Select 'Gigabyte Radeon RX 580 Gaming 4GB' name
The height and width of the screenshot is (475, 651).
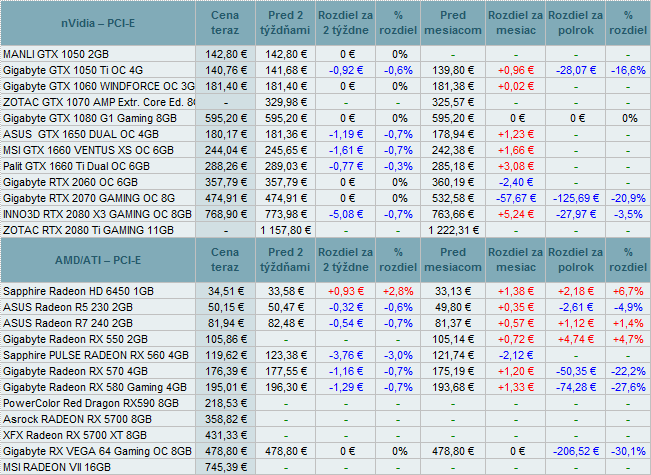[x=95, y=387]
